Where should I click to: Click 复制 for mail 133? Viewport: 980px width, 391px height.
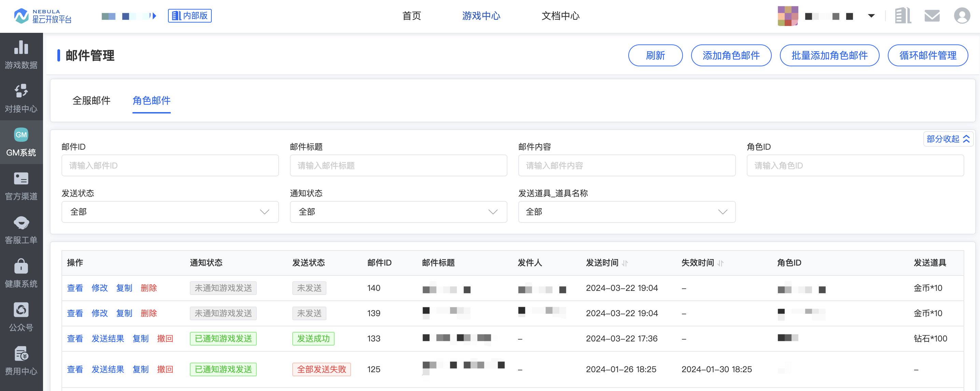pos(140,338)
